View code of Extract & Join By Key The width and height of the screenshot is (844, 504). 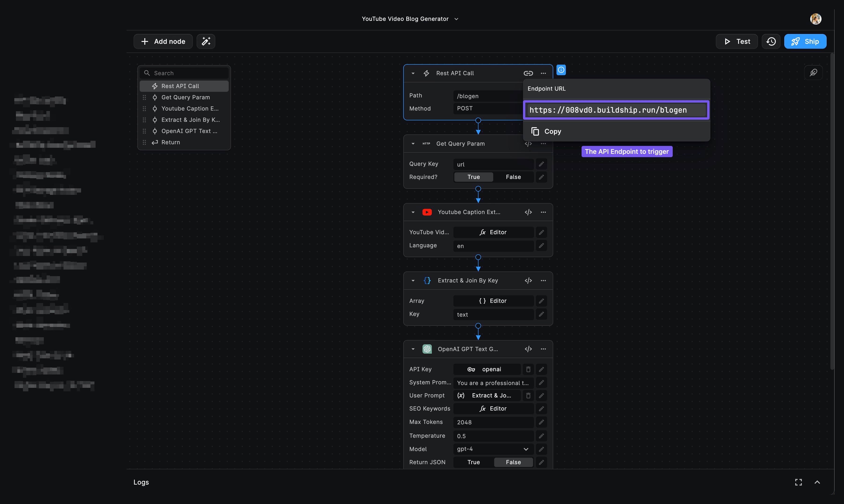(528, 281)
